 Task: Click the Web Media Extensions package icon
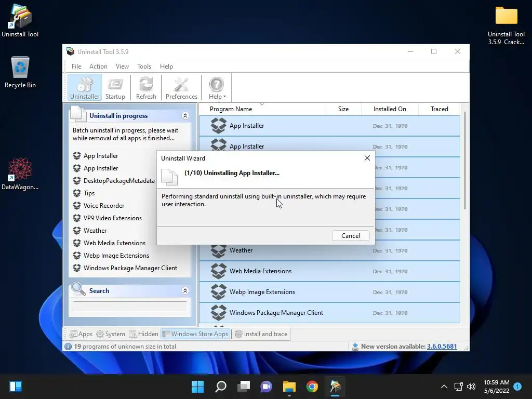pos(219,271)
